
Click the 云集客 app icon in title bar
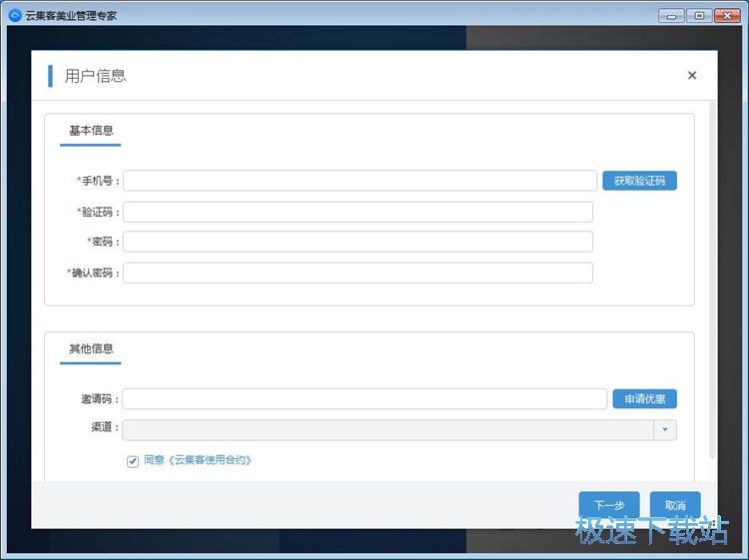click(15, 15)
